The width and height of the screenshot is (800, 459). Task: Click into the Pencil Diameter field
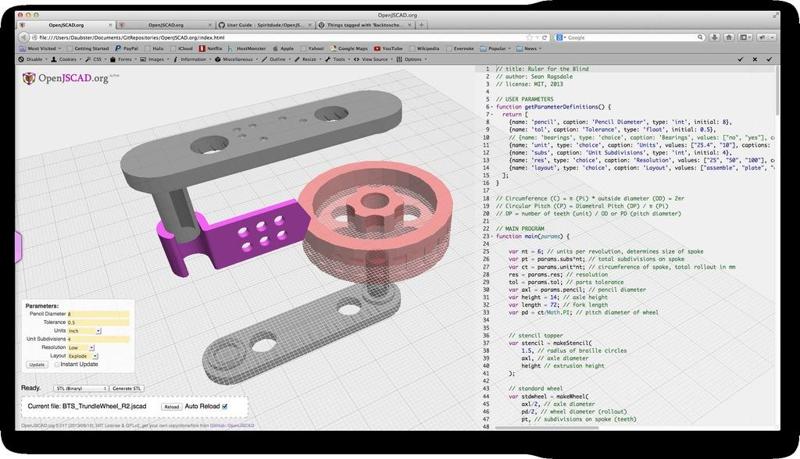tap(98, 314)
